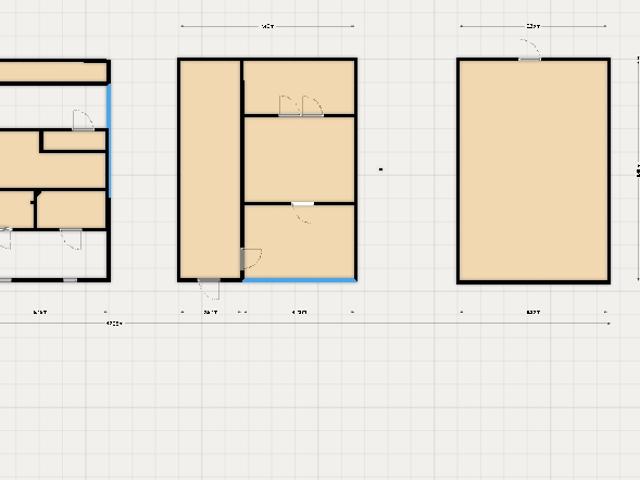Select the bottom dimension label under the middle building's right rooms
Viewport: 640px width, 480px height.
coord(299,312)
